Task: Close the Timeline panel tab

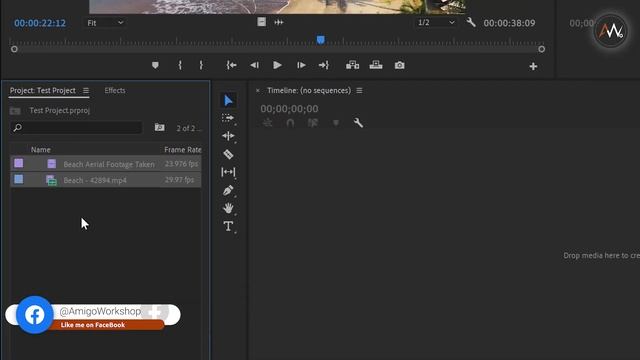Action: 258,91
